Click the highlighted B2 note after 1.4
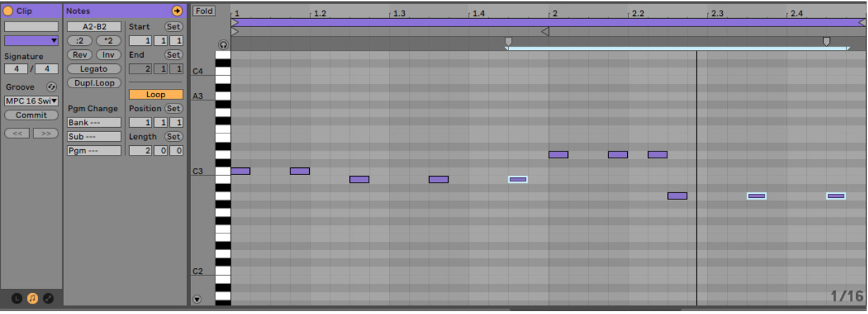The width and height of the screenshot is (868, 314). click(518, 179)
